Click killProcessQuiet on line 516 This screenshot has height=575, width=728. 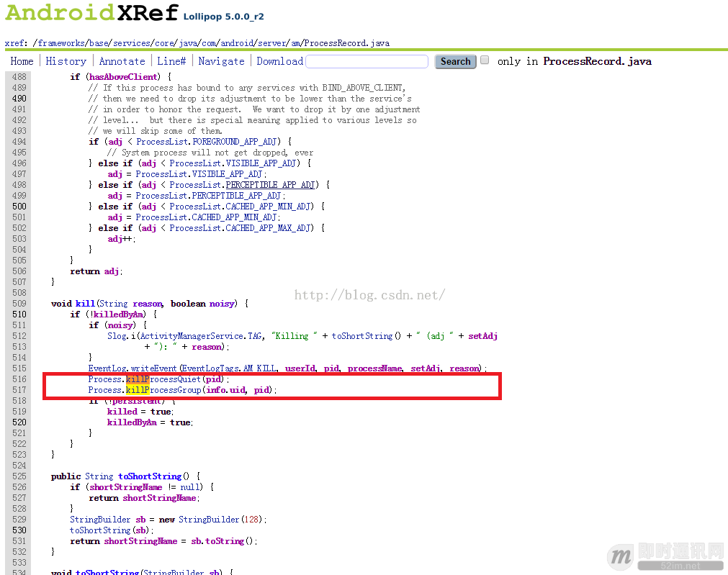point(163,379)
